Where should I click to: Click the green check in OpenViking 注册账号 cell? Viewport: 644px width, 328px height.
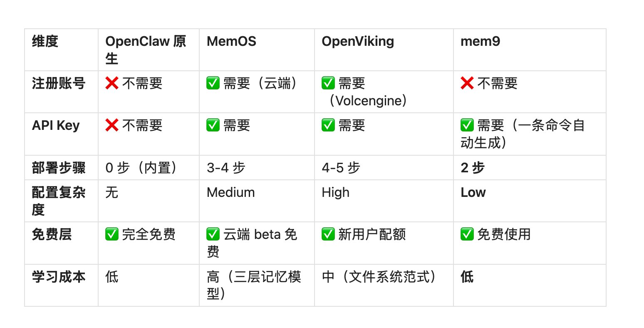pyautogui.click(x=328, y=83)
